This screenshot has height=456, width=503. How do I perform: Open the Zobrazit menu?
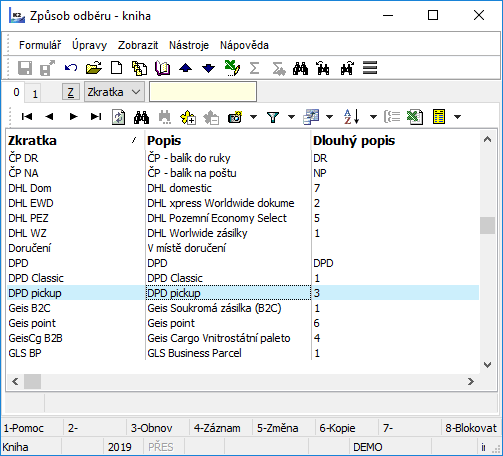click(138, 45)
